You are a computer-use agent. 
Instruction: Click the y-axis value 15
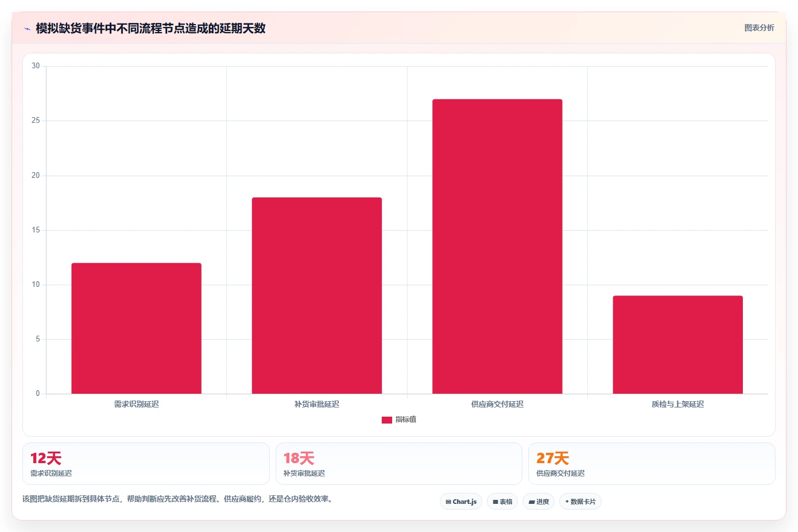coord(36,230)
